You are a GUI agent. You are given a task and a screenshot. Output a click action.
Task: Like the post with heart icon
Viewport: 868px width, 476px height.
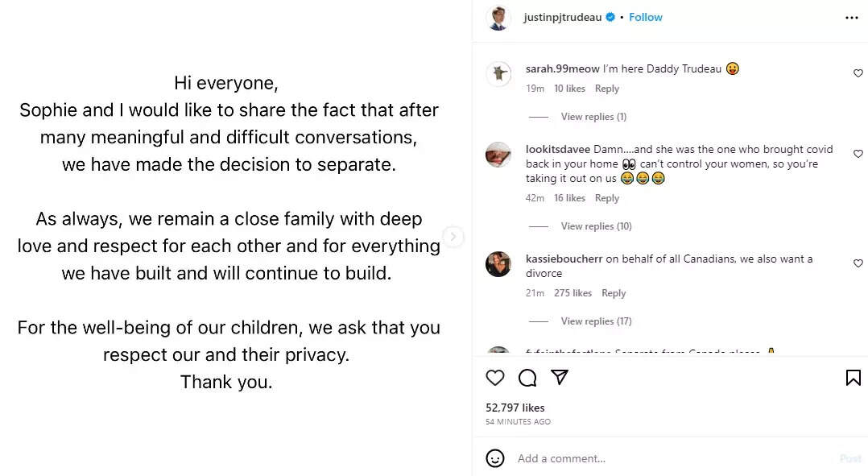coord(495,378)
